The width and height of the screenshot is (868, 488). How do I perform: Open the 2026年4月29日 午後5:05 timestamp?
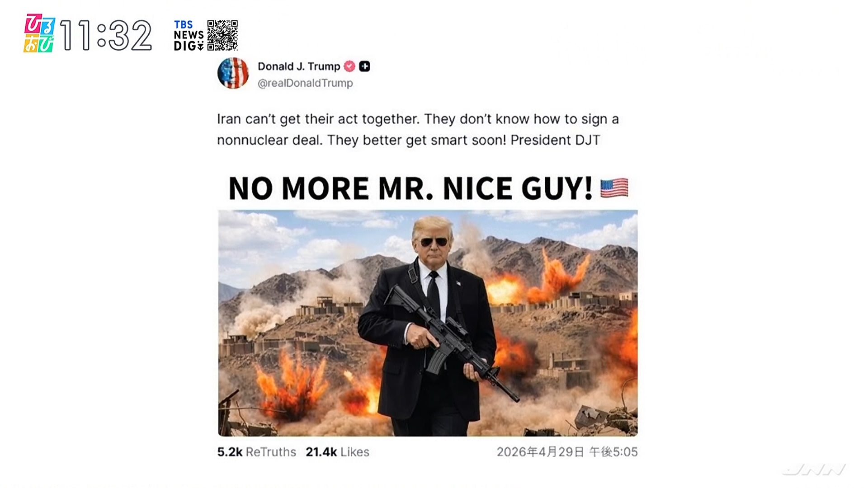567,452
